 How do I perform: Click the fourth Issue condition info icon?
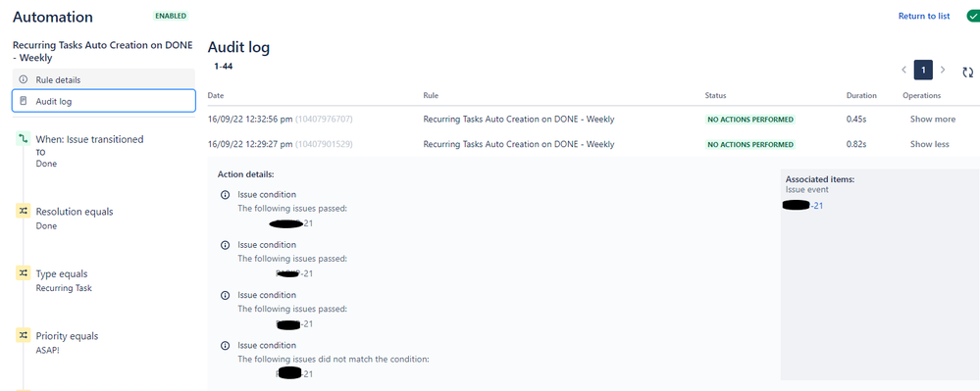(x=225, y=345)
